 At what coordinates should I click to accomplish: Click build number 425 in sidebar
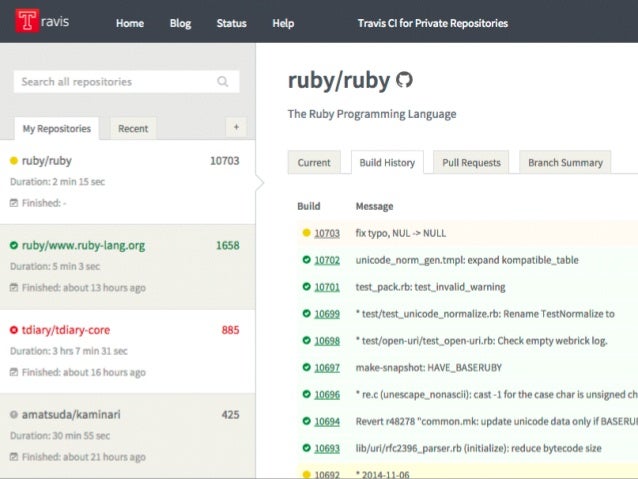pos(230,415)
